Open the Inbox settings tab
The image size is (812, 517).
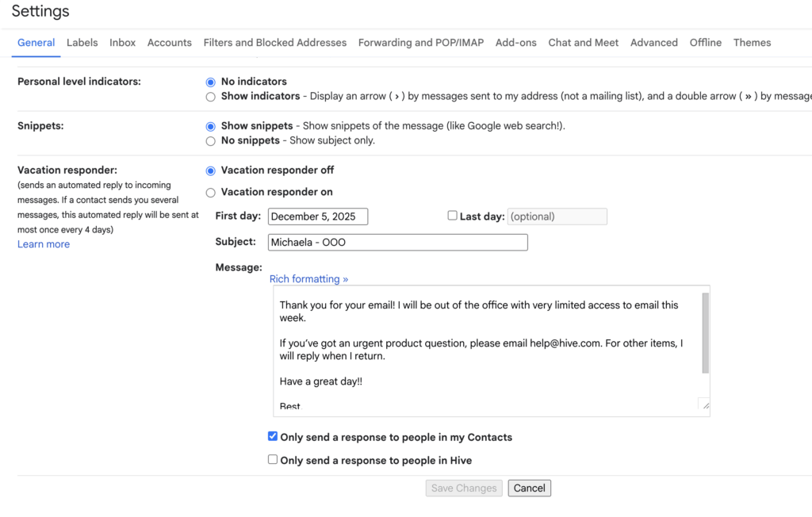122,43
